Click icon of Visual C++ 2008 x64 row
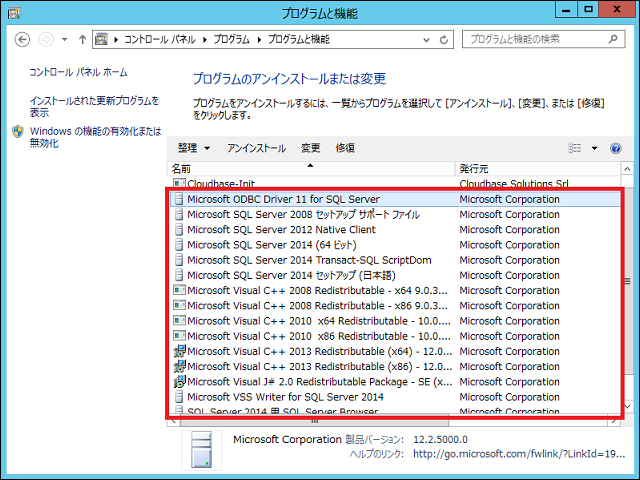 179,290
